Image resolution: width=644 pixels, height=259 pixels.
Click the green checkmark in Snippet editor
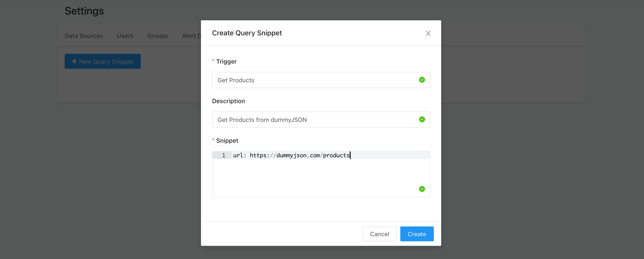pyautogui.click(x=422, y=189)
